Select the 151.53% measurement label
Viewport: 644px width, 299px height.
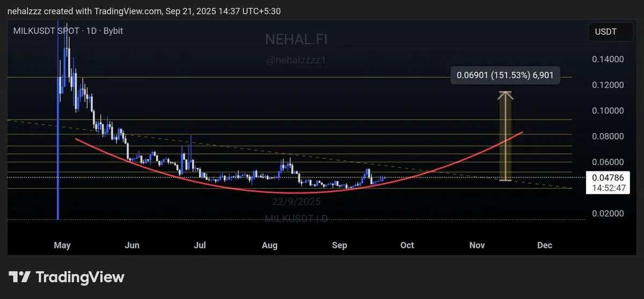point(506,76)
